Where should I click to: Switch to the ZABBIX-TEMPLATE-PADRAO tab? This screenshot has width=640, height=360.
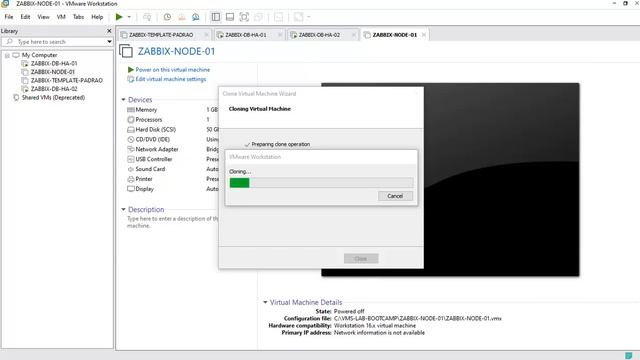pyautogui.click(x=161, y=35)
